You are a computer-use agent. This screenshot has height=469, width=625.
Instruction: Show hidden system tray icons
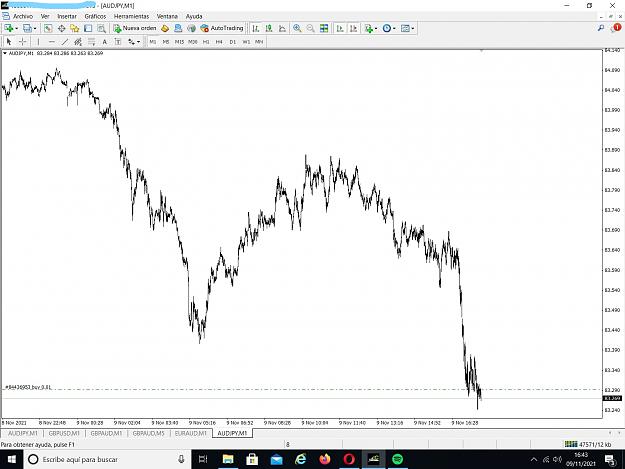click(534, 459)
